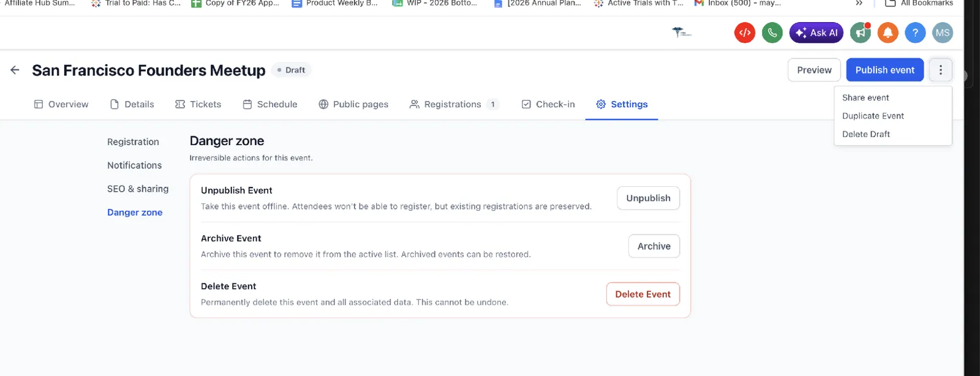Click the red Delete Event button
Screen dimensions: 980x376
(x=643, y=294)
